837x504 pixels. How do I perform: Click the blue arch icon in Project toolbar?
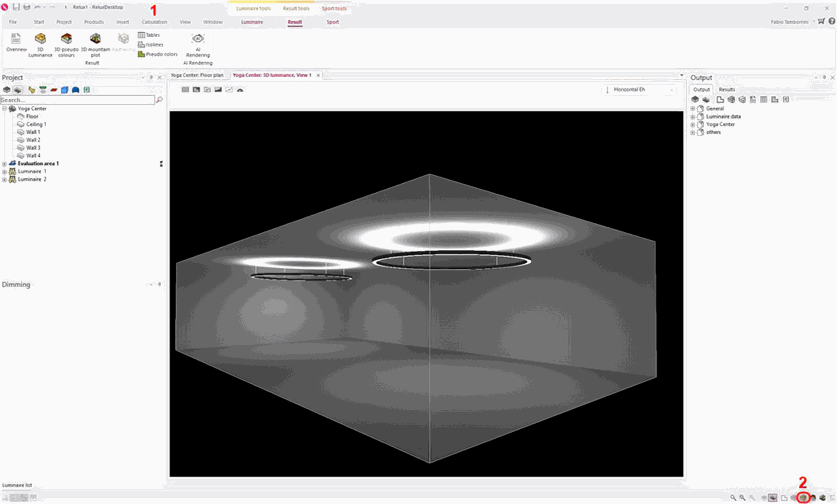click(75, 90)
